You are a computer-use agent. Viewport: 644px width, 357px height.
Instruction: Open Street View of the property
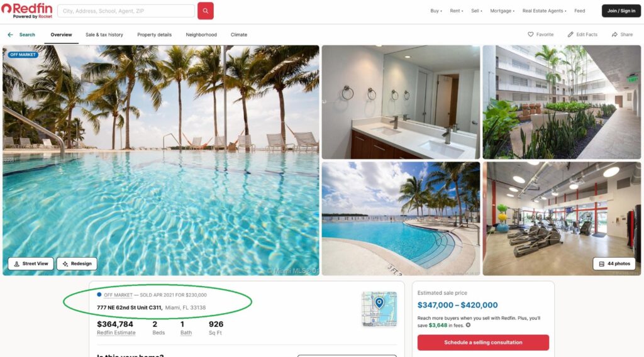coord(31,263)
